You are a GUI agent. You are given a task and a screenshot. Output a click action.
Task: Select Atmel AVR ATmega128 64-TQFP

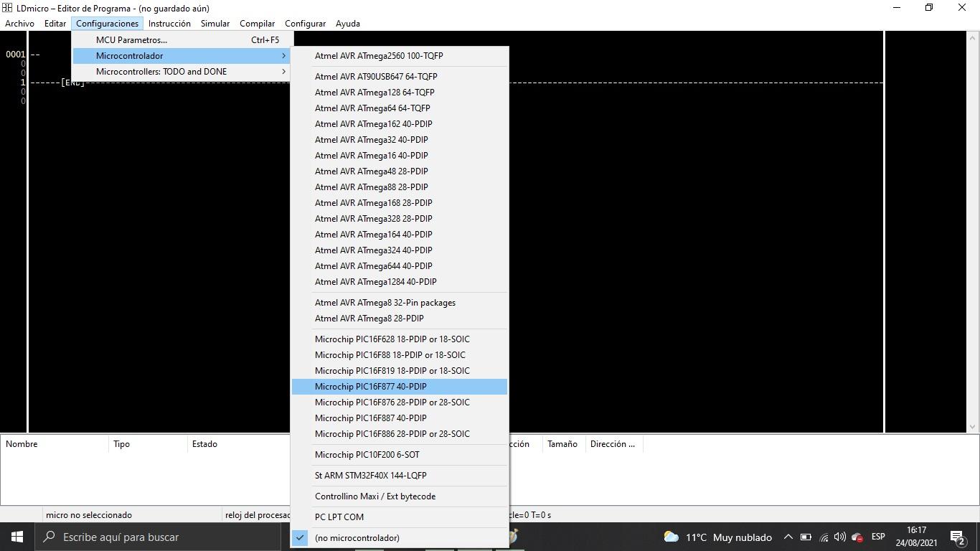(x=400, y=93)
